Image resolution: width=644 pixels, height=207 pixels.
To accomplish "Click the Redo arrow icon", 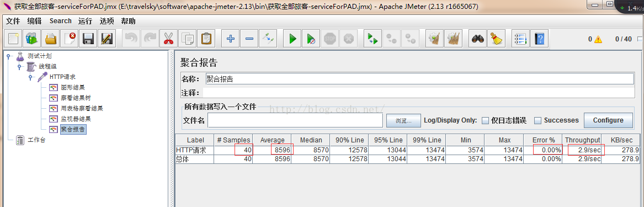I will tap(150, 39).
